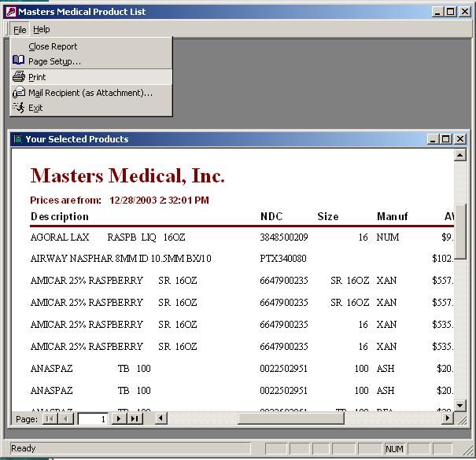Screen dimensions: 476x460
Task: Click the Your Selected Products window icon
Action: tap(18, 139)
